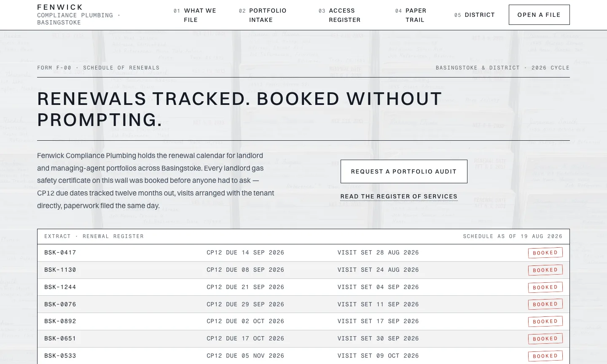Click Extract · Renewal Register header label
Screen dimensions: 607x364
(94, 236)
